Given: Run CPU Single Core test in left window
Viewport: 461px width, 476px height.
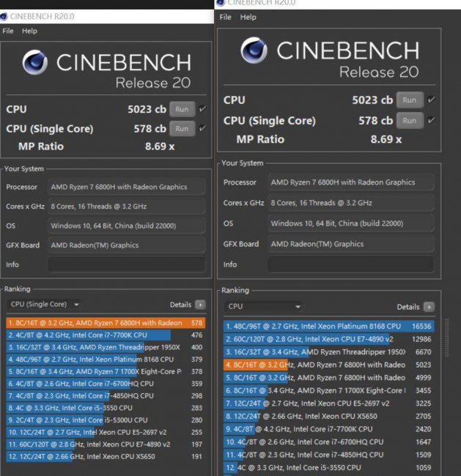Looking at the screenshot, I should 182,129.
